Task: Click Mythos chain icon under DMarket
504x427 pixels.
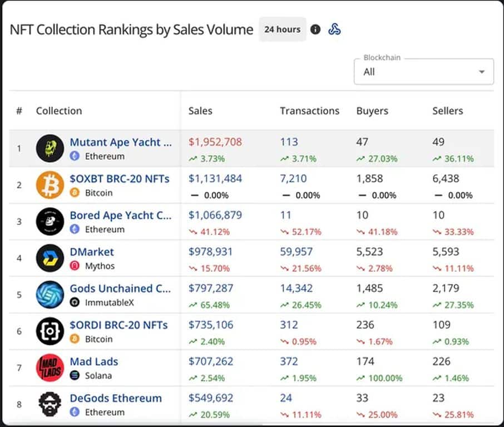Action: 75,266
